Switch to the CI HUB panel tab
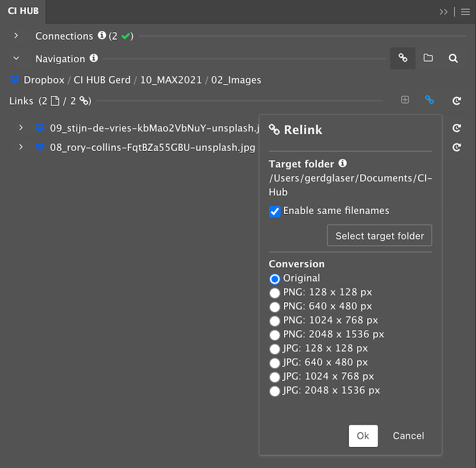Screen dimensions: 476x468 click(x=23, y=11)
